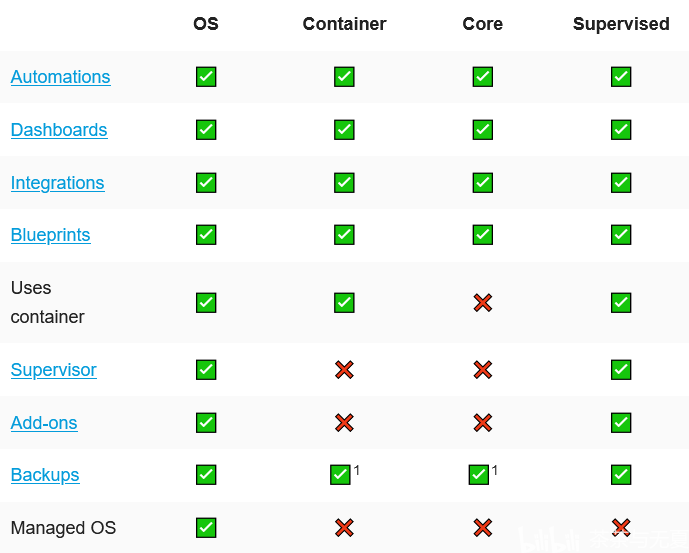Click the green check for Core Backups

coord(479,475)
